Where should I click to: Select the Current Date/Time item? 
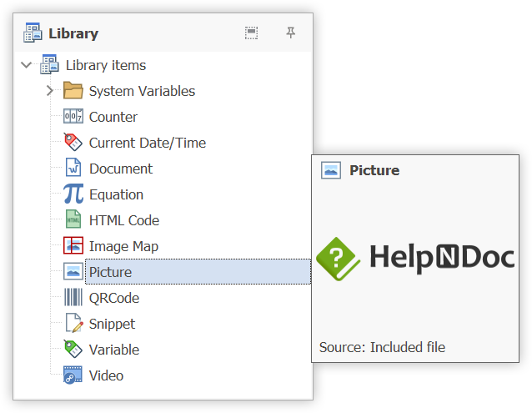[148, 143]
